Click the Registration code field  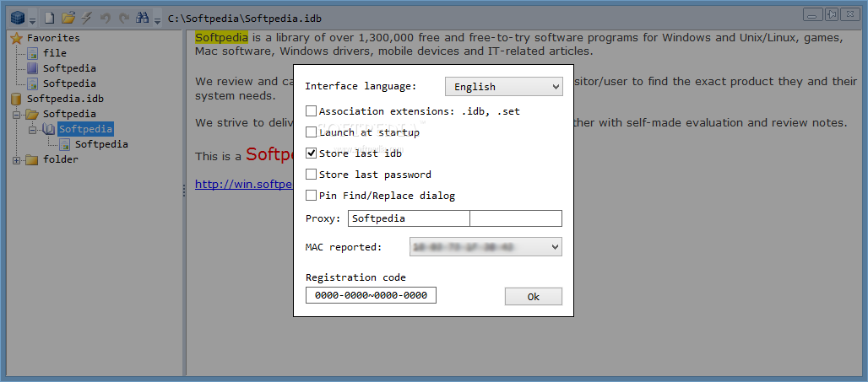(371, 295)
